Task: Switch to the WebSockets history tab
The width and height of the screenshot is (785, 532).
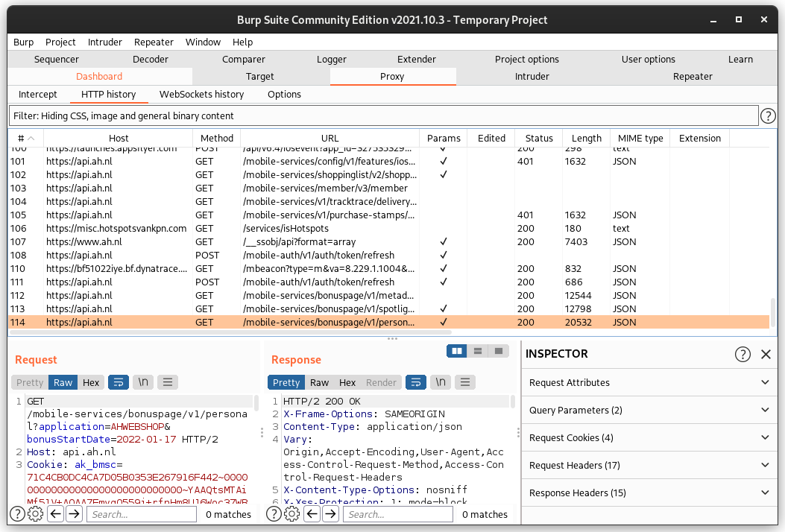Action: (201, 95)
